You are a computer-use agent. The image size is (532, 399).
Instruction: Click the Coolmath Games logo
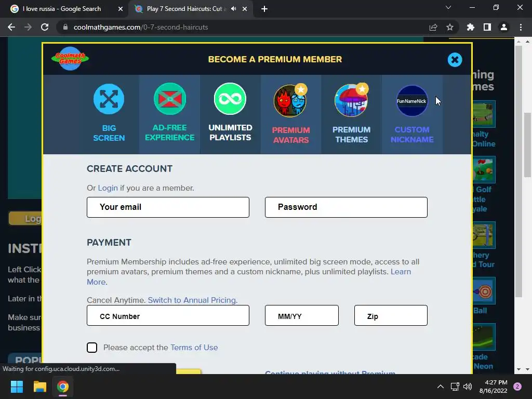tap(70, 58)
